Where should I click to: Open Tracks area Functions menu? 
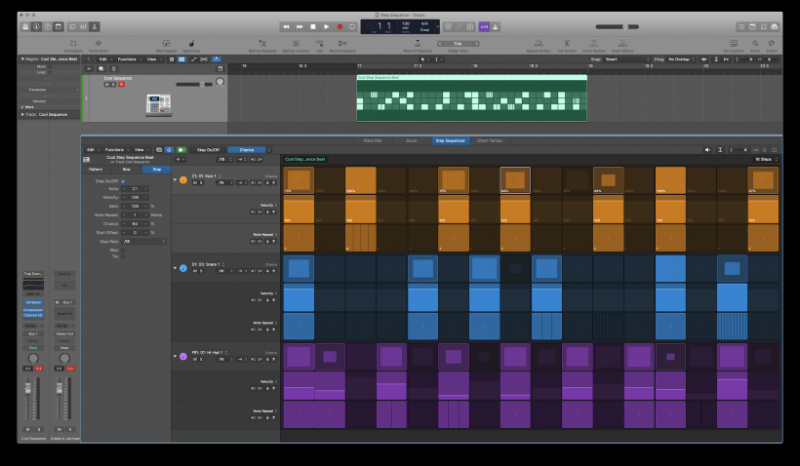[129, 59]
